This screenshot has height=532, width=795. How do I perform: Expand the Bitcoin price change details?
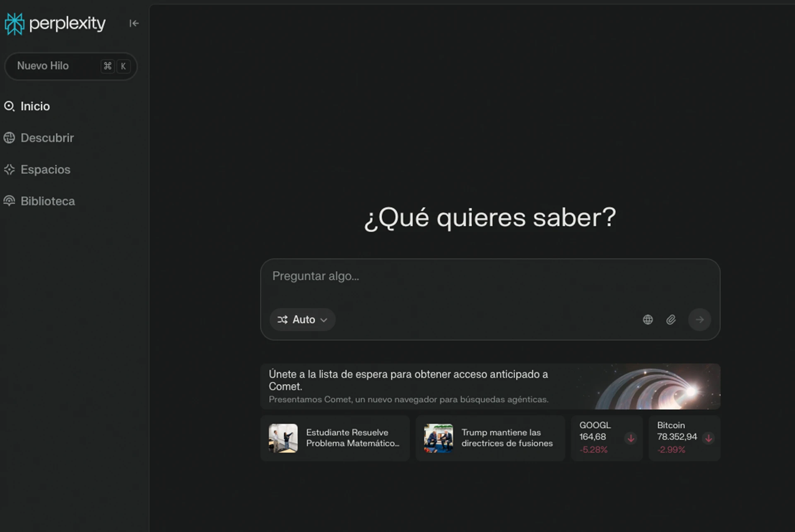click(x=708, y=438)
